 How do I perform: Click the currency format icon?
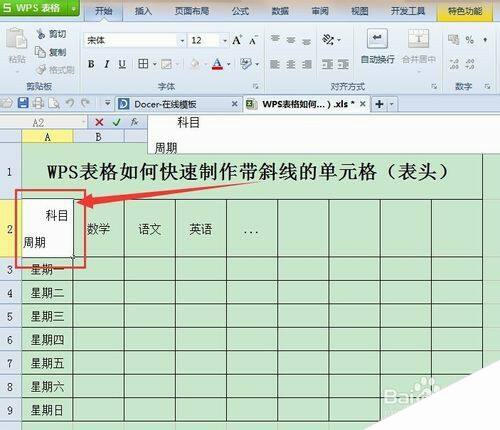[453, 40]
